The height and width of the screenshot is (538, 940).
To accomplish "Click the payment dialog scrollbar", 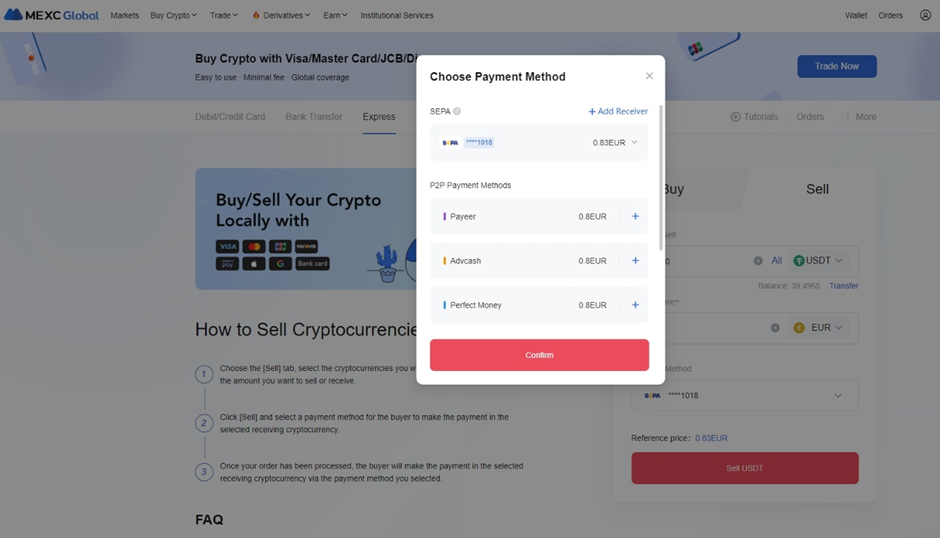I will [661, 178].
